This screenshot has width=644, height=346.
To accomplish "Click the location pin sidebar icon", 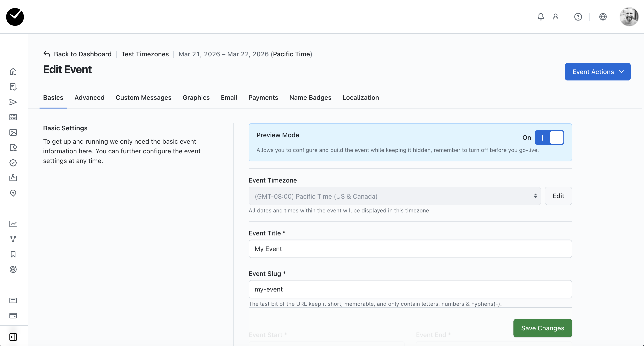I will coord(13,193).
